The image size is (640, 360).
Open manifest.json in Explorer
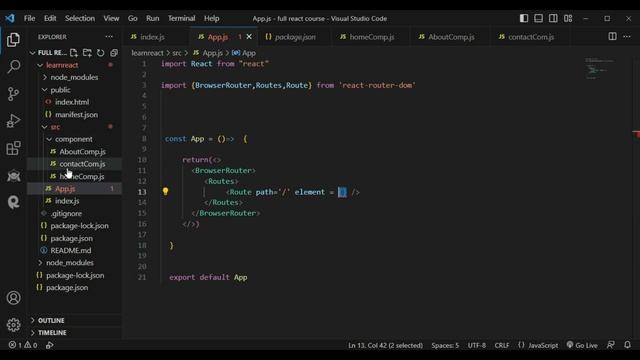tap(76, 114)
